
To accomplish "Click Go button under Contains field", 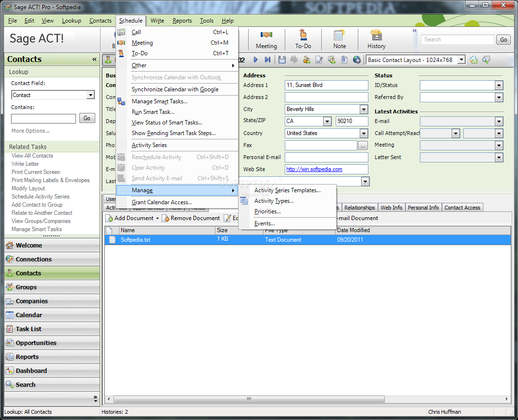I will click(x=87, y=118).
